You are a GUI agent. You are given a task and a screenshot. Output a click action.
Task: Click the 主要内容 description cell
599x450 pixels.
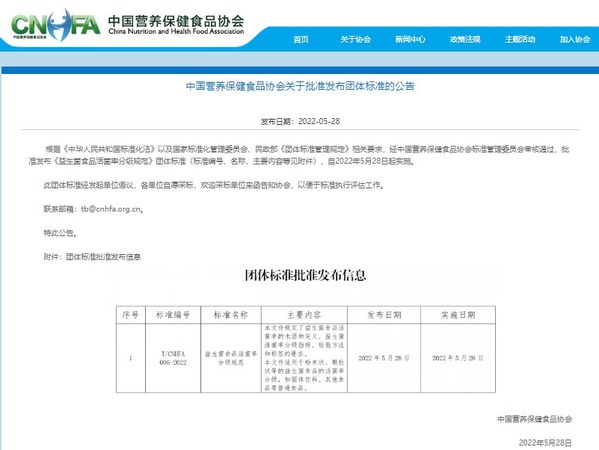coord(304,358)
